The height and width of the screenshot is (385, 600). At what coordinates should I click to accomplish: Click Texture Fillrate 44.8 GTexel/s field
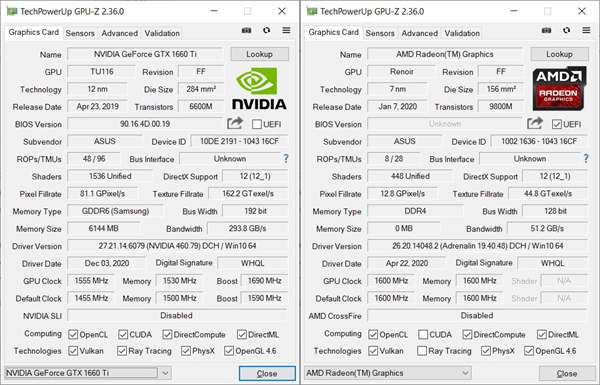coord(548,194)
